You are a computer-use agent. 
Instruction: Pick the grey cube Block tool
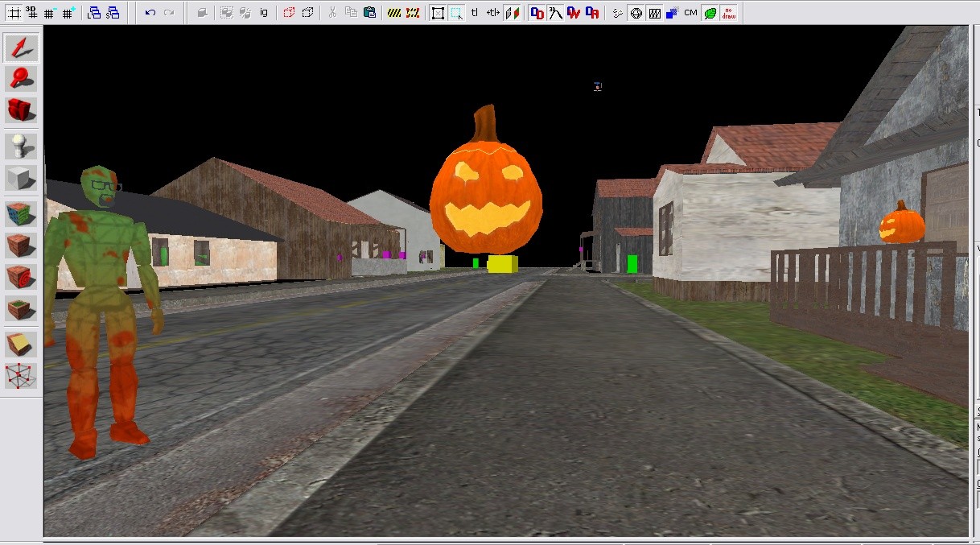click(21, 177)
